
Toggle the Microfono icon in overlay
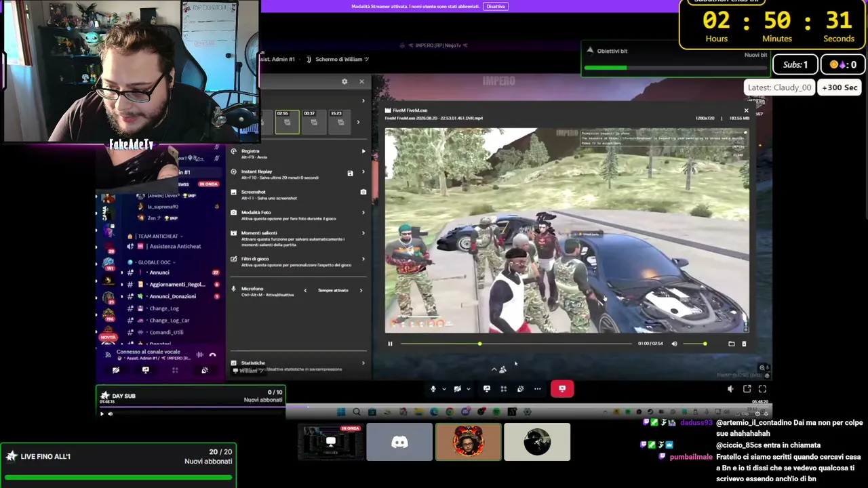[234, 289]
